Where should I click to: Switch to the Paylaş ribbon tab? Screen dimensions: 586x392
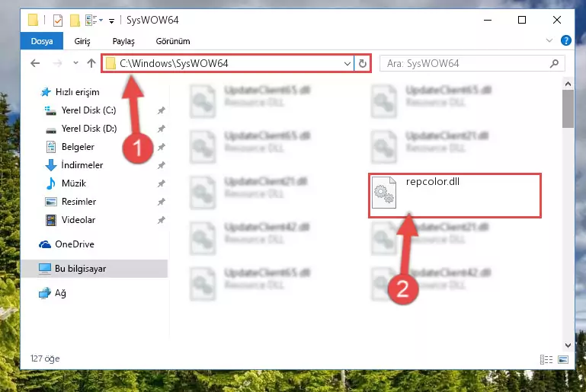pos(123,41)
